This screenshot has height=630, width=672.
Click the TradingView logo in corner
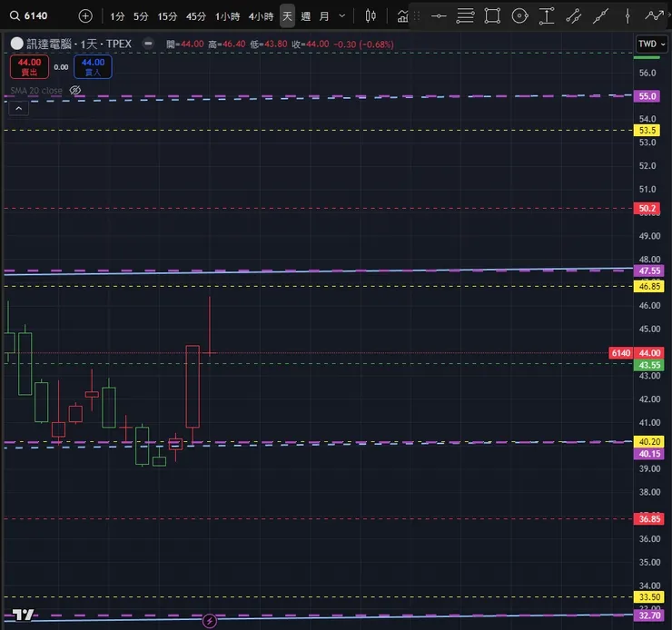click(23, 615)
